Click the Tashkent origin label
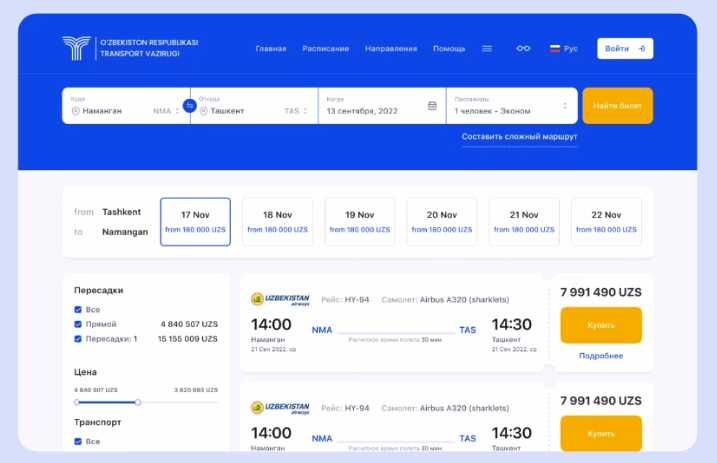Screen dimensions: 717x463 pos(121,212)
